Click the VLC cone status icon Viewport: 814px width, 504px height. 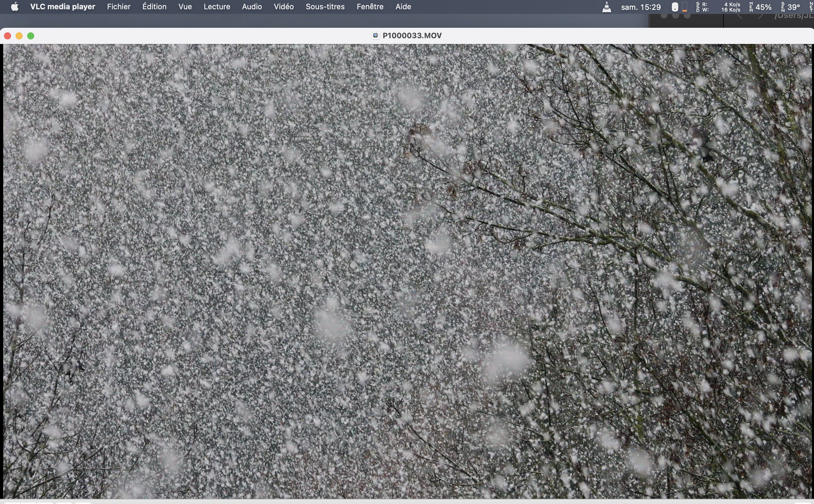(606, 7)
